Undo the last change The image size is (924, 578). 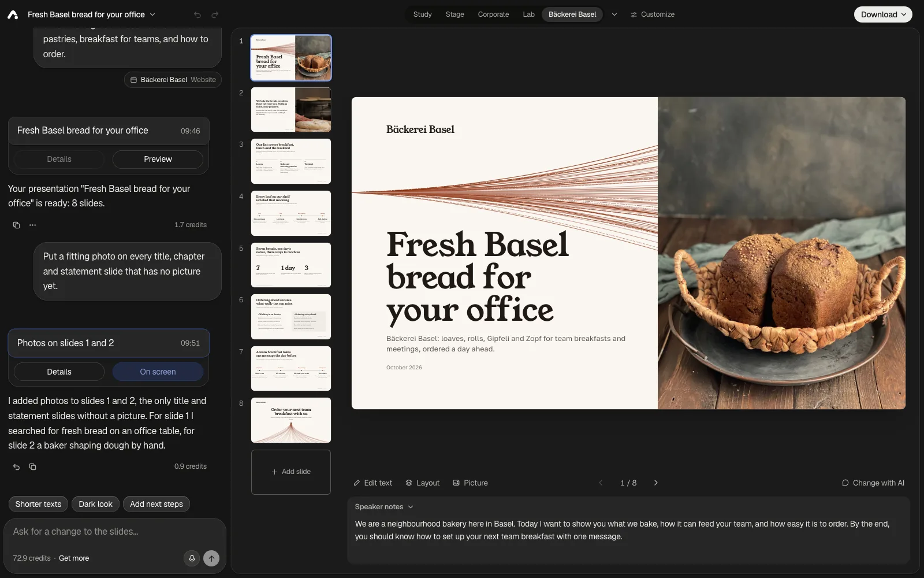coord(198,14)
